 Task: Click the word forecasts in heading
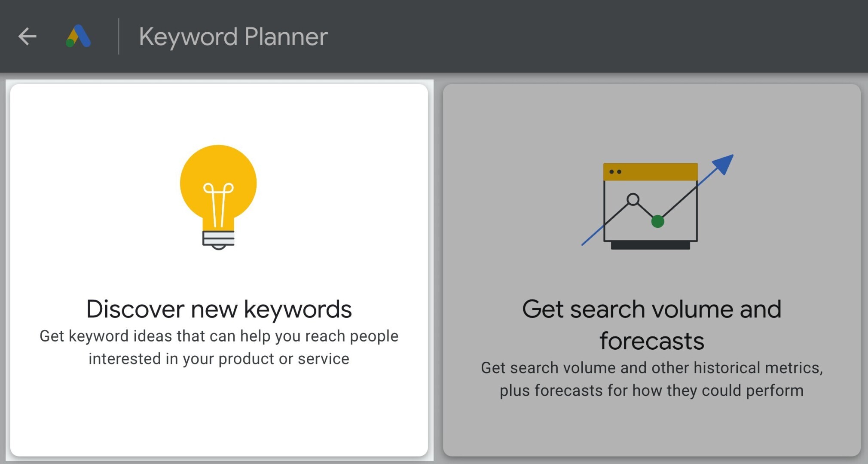[x=652, y=341]
